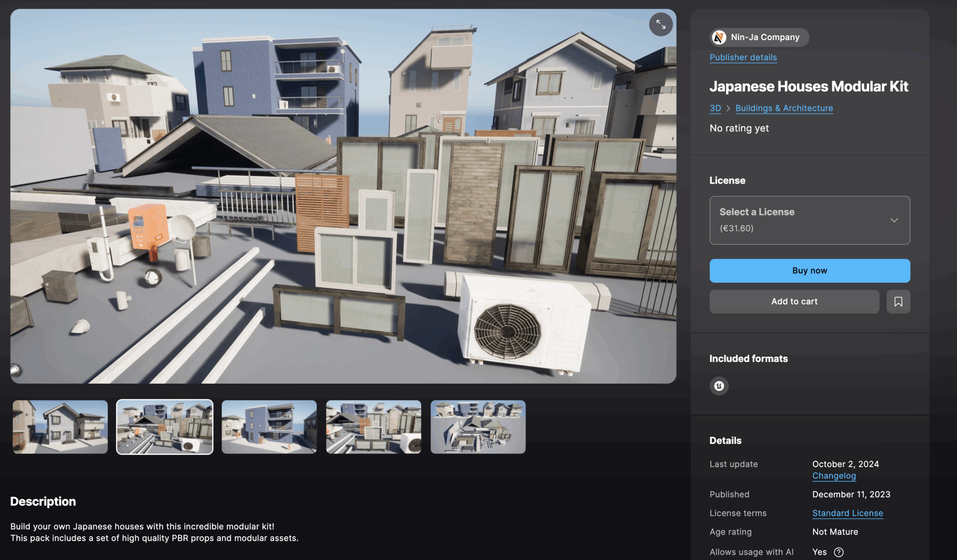Viewport: 957px width, 560px height.
Task: Show the fourth thumbnail with air conditioner
Action: pos(373,427)
